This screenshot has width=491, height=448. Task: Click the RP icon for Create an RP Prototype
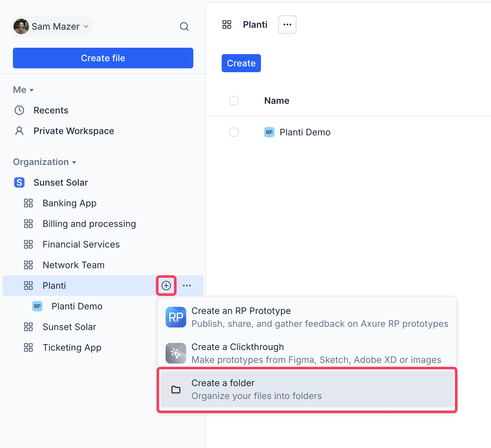pos(176,317)
